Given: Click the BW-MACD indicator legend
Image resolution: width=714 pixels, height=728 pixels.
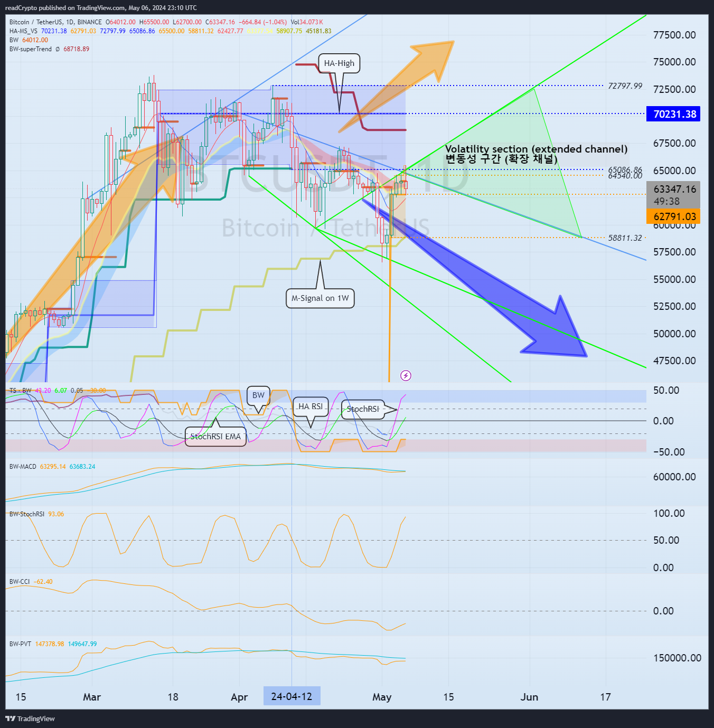Looking at the screenshot, I should click(x=23, y=467).
